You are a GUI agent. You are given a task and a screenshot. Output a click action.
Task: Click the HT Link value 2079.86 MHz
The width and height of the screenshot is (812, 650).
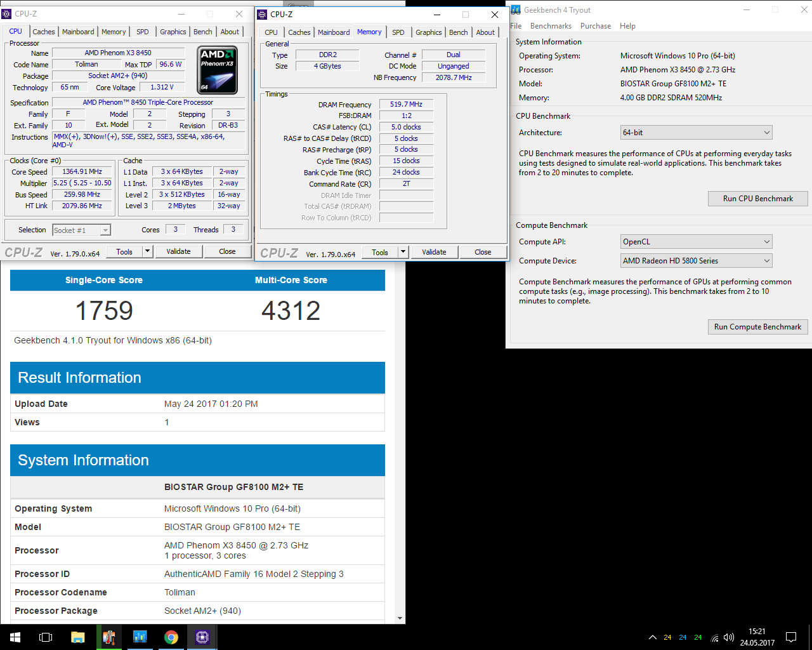point(82,206)
